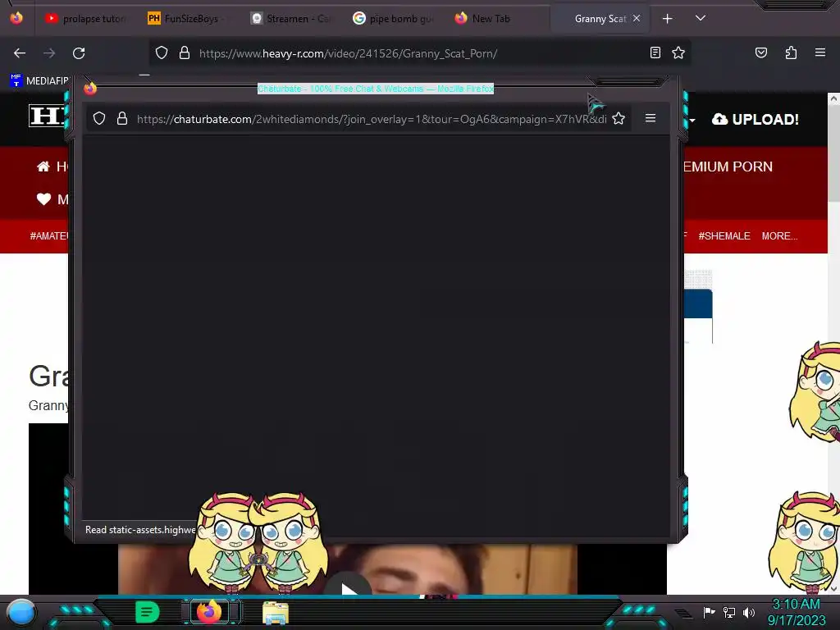Click the Chaturbate popup window title text
840x630 pixels.
(376, 89)
